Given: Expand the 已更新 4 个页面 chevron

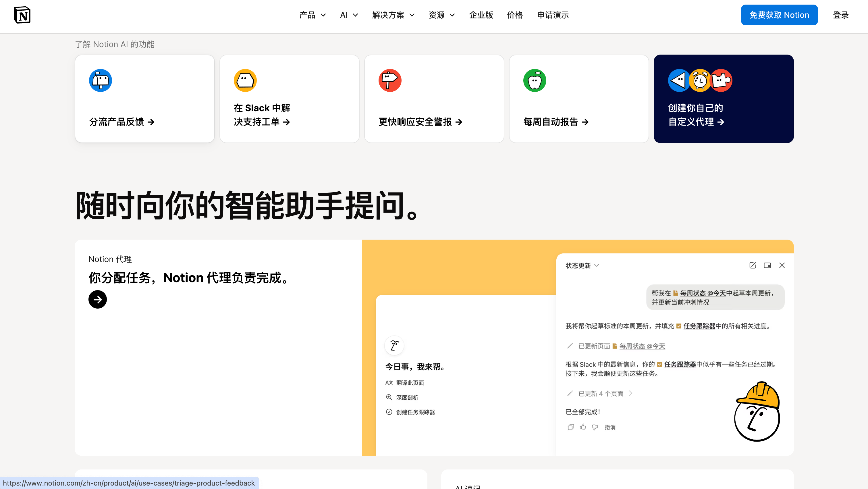Looking at the screenshot, I should pos(630,393).
